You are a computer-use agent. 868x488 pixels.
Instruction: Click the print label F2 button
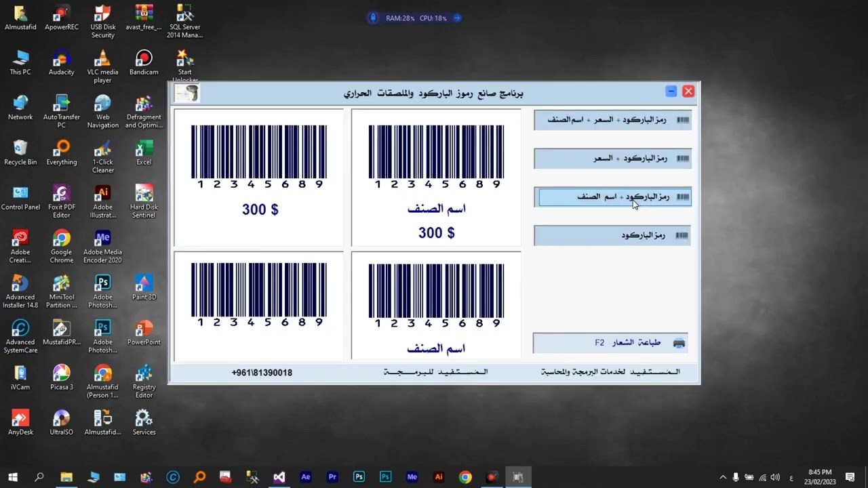[x=610, y=343]
